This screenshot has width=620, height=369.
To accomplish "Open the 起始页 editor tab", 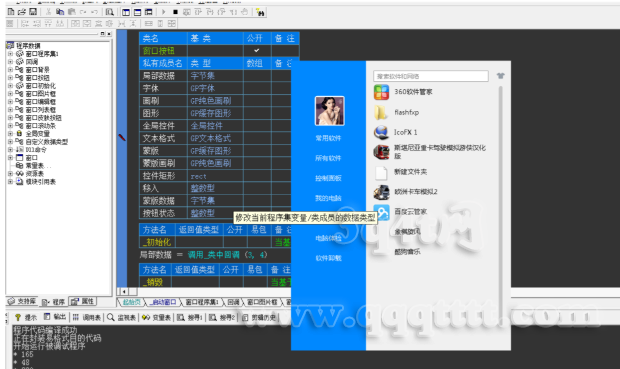I will (x=131, y=302).
